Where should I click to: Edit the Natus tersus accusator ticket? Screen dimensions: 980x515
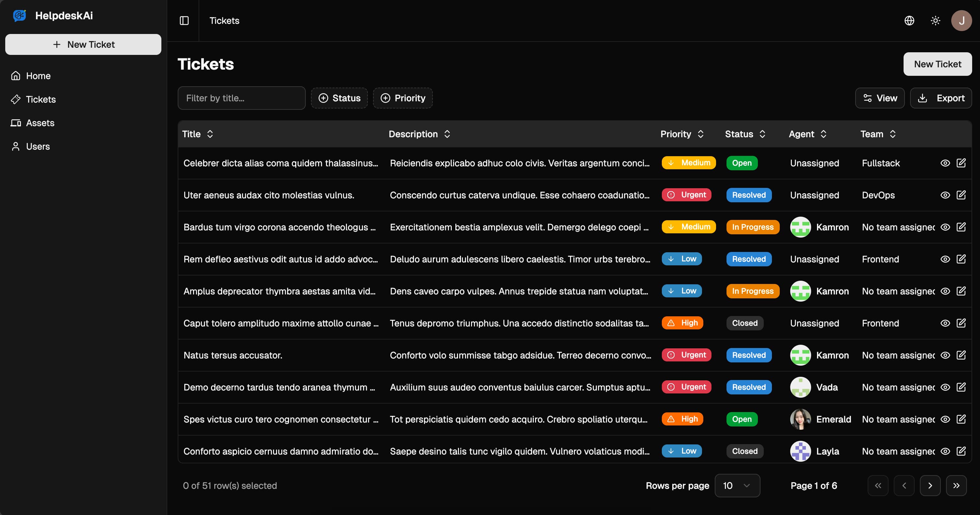click(x=962, y=355)
